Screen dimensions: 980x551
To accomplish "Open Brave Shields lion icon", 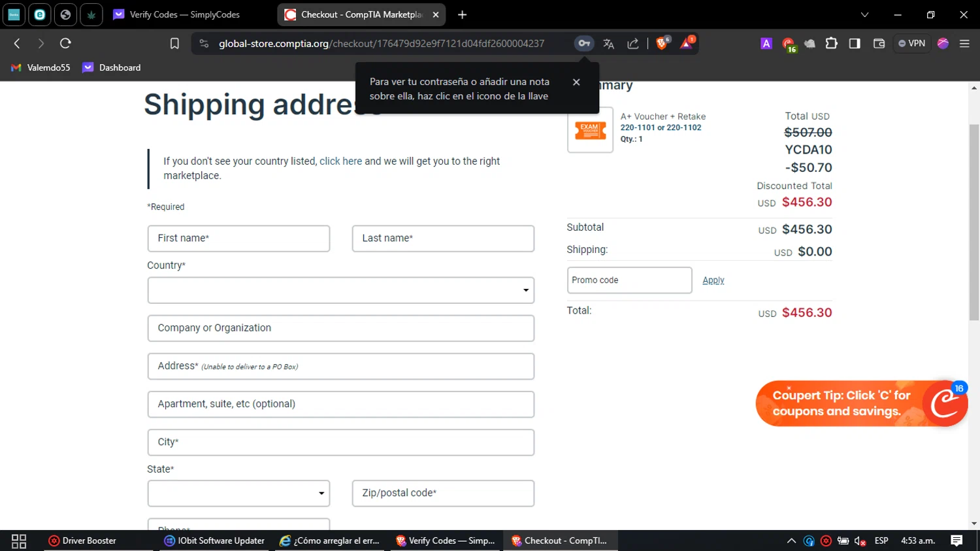I will click(x=662, y=43).
